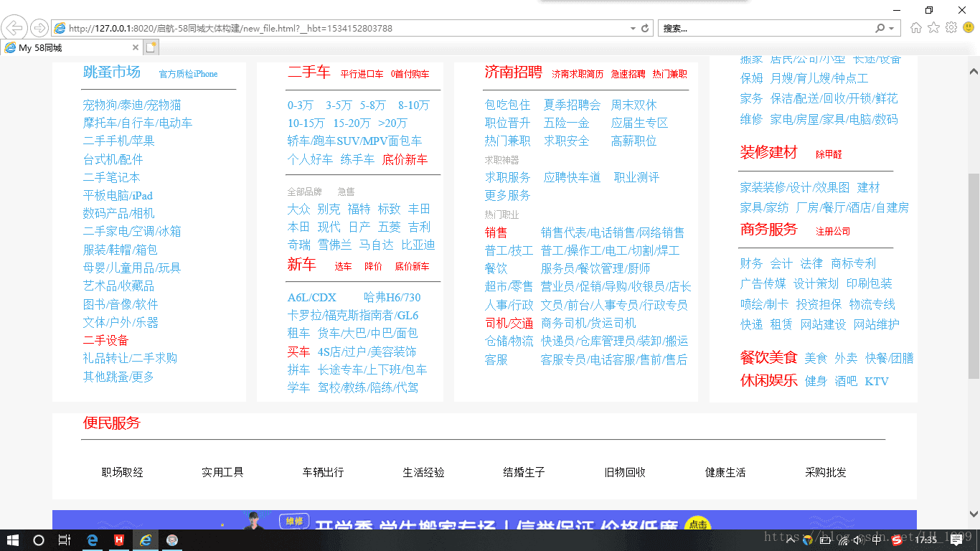Click the red 二手设备 link
This screenshot has height=551, width=980.
point(105,340)
